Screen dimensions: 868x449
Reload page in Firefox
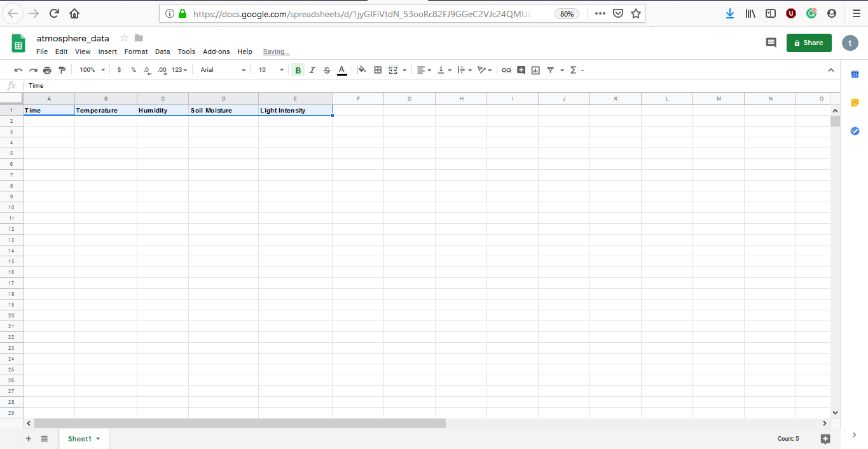click(54, 13)
